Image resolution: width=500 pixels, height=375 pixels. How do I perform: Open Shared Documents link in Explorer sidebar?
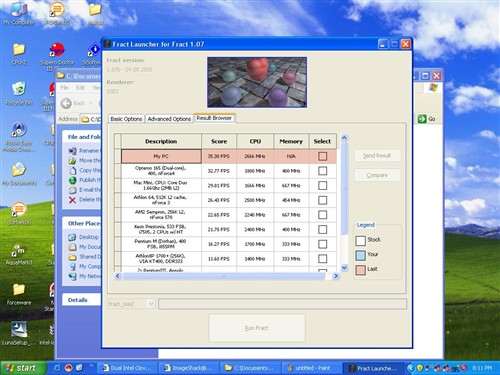pos(89,257)
